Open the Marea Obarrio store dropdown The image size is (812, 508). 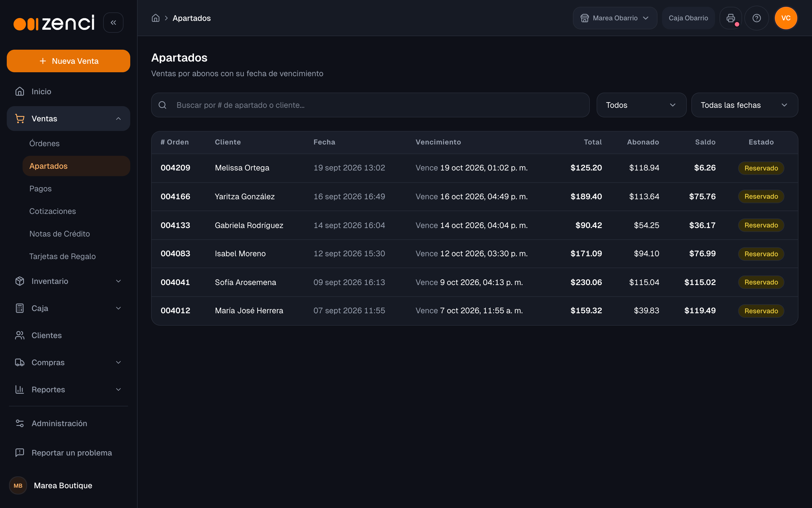click(615, 18)
